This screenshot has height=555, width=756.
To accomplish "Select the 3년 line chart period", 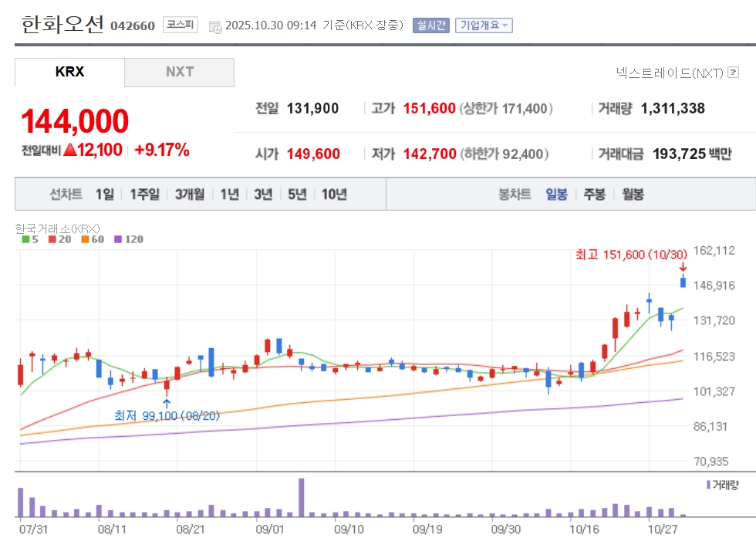I will pos(263,194).
